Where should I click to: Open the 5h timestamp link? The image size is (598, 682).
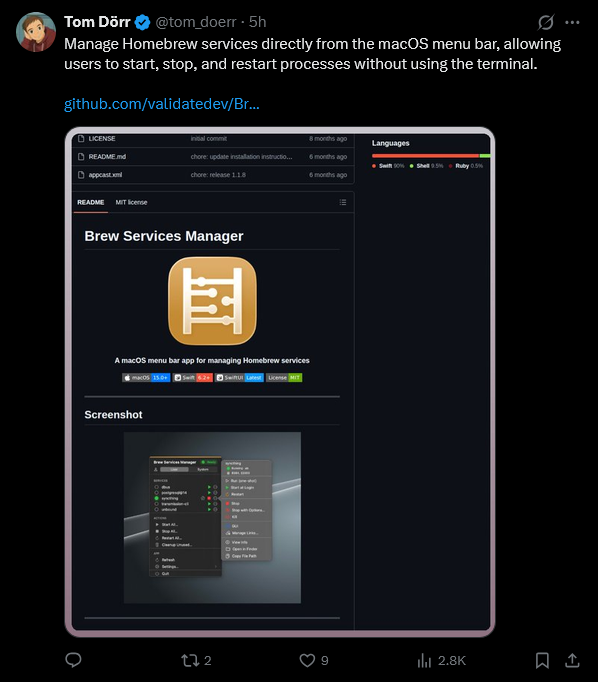[x=257, y=22]
